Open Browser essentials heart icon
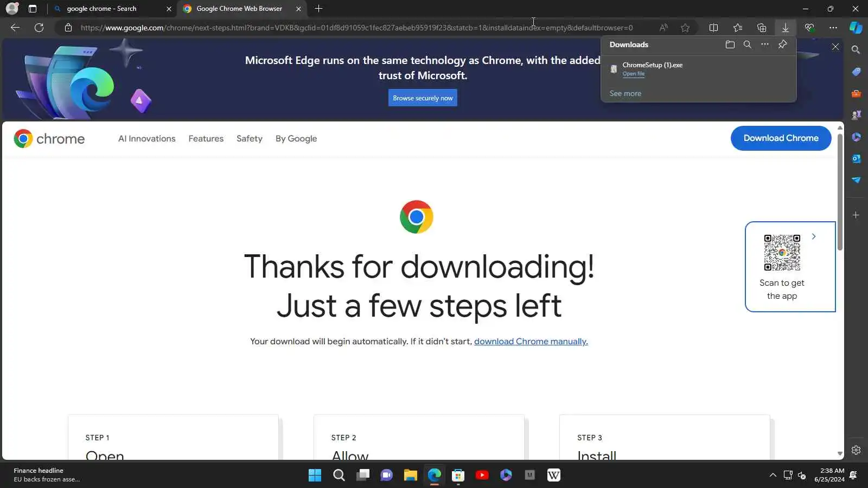This screenshot has height=488, width=868. (809, 28)
